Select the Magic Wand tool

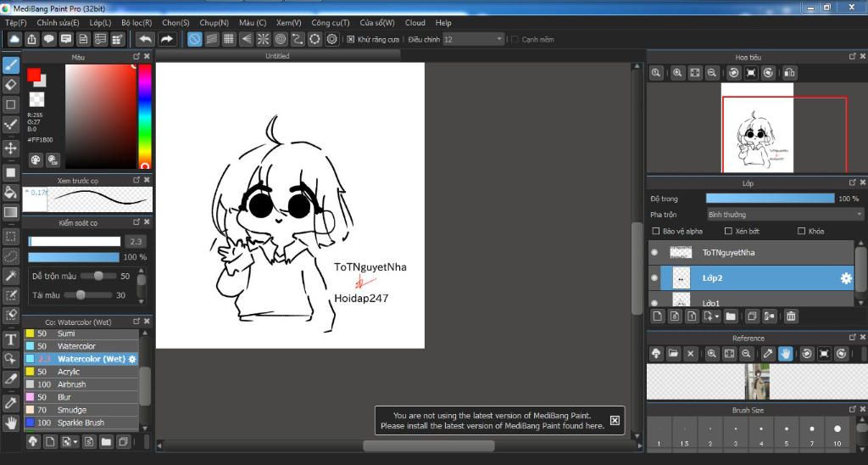[x=10, y=276]
